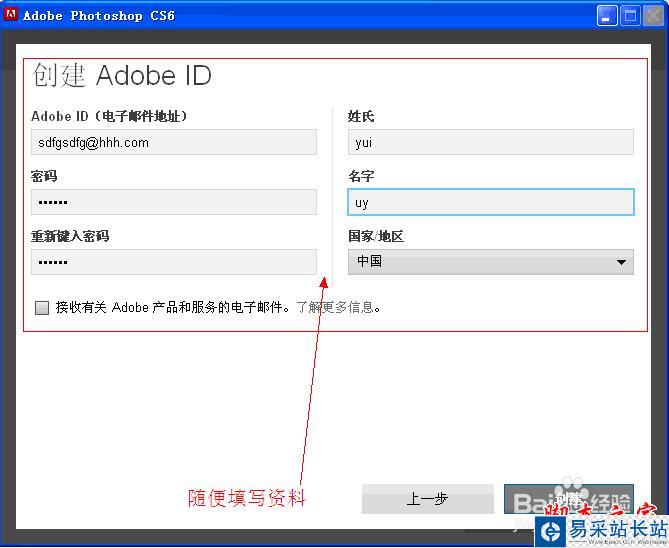The image size is (669, 548).
Task: Close the Adobe Photoshop CS6 window
Action: click(653, 16)
